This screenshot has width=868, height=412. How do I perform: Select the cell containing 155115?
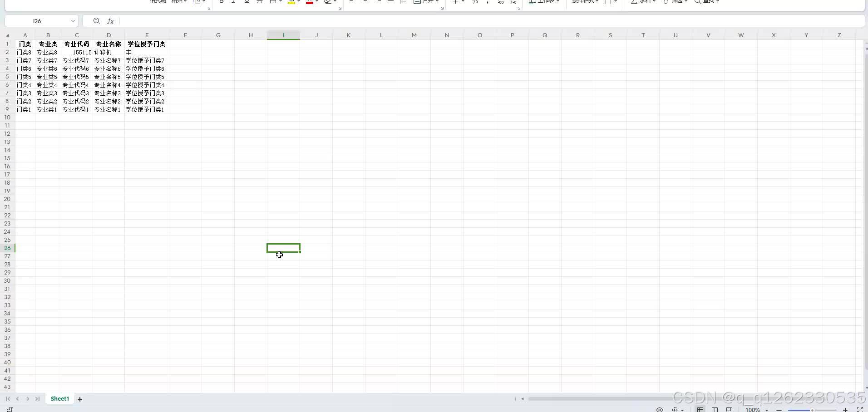77,52
